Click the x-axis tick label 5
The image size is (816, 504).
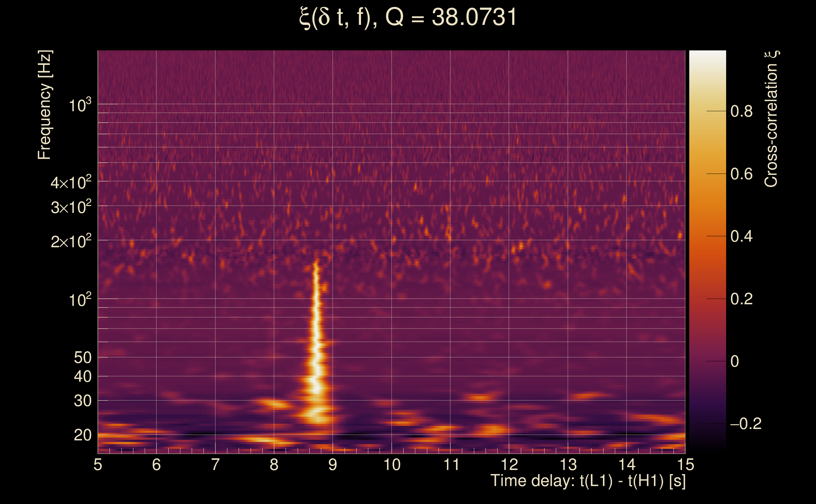click(97, 465)
